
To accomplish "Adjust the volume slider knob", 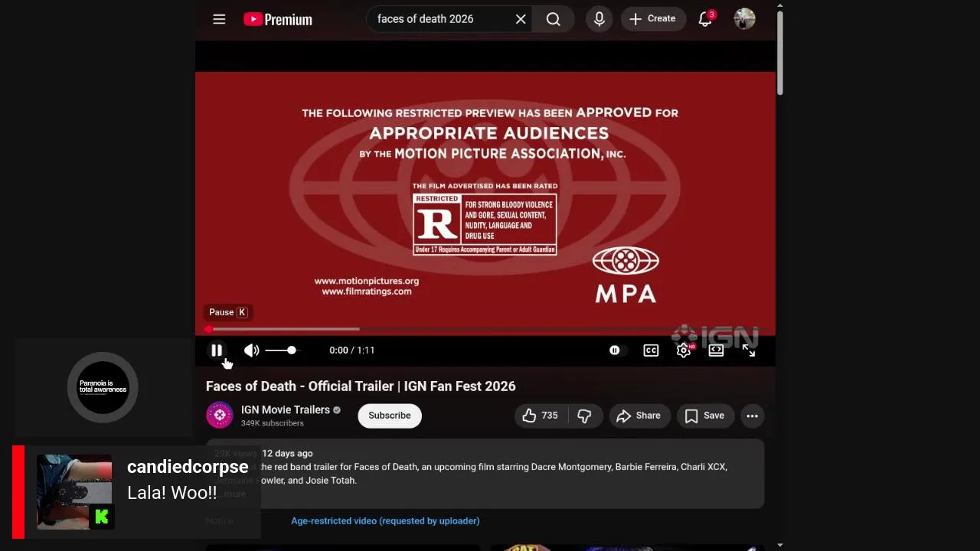I will pos(292,350).
